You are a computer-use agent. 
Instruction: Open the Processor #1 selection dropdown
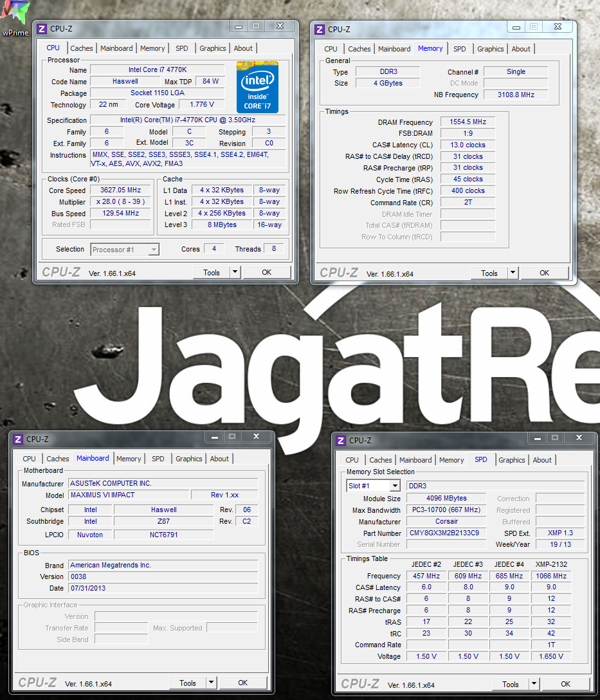(x=154, y=250)
